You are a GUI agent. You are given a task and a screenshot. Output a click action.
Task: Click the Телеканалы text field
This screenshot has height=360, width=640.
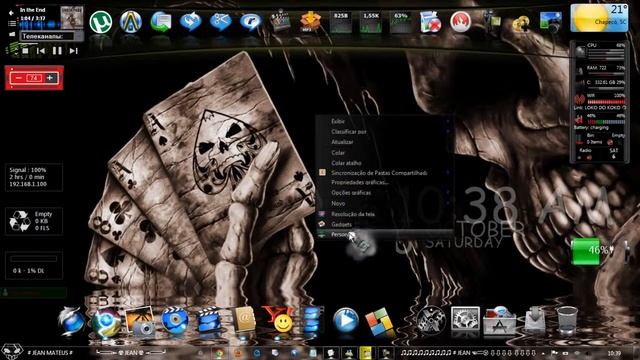click(47, 36)
